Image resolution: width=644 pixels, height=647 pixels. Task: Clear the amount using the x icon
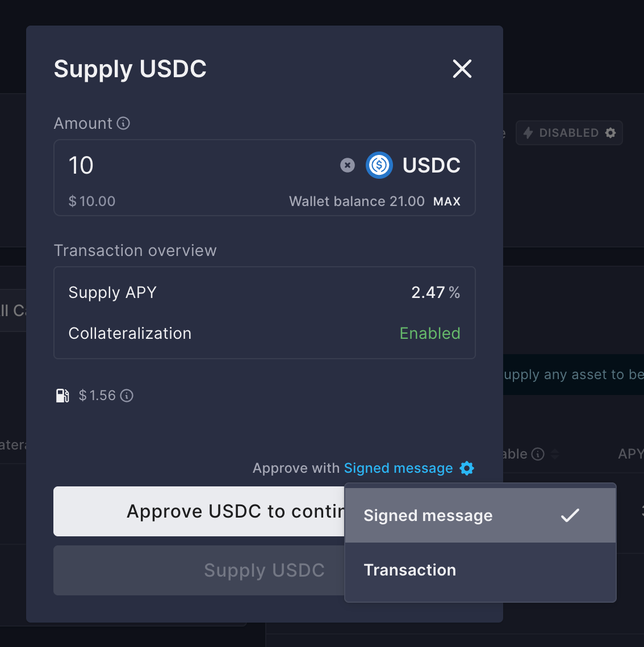(x=347, y=165)
